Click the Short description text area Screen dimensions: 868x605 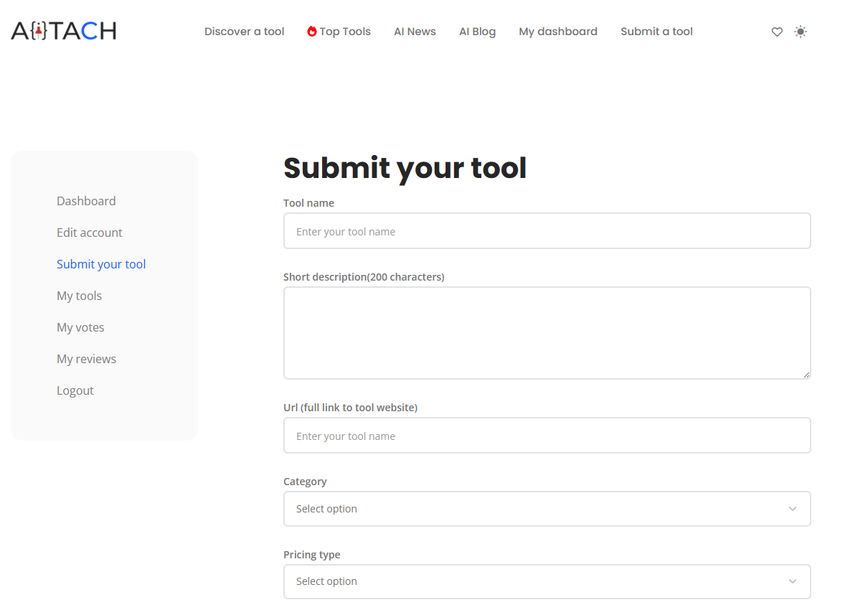coord(547,333)
